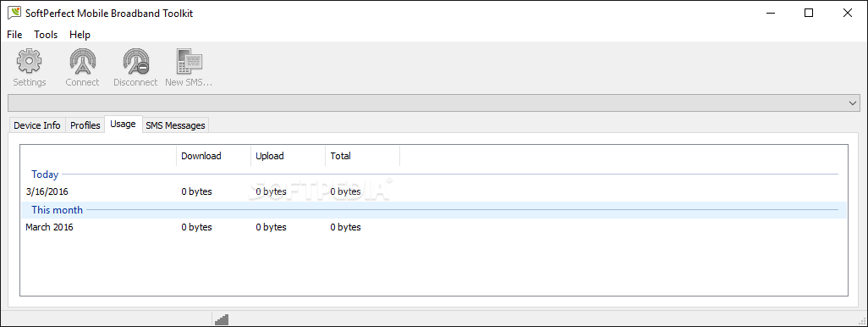Click the SoftPerfect app icon in the title bar

pos(14,14)
